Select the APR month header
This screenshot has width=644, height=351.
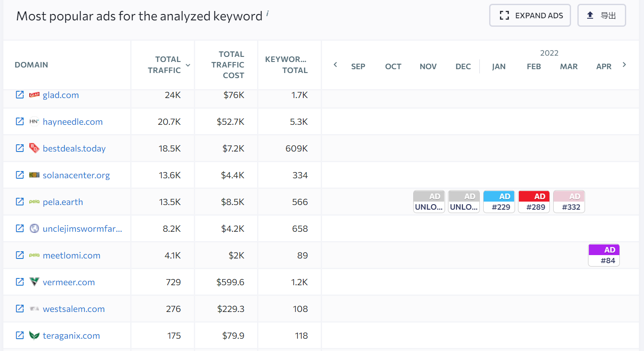coord(604,67)
